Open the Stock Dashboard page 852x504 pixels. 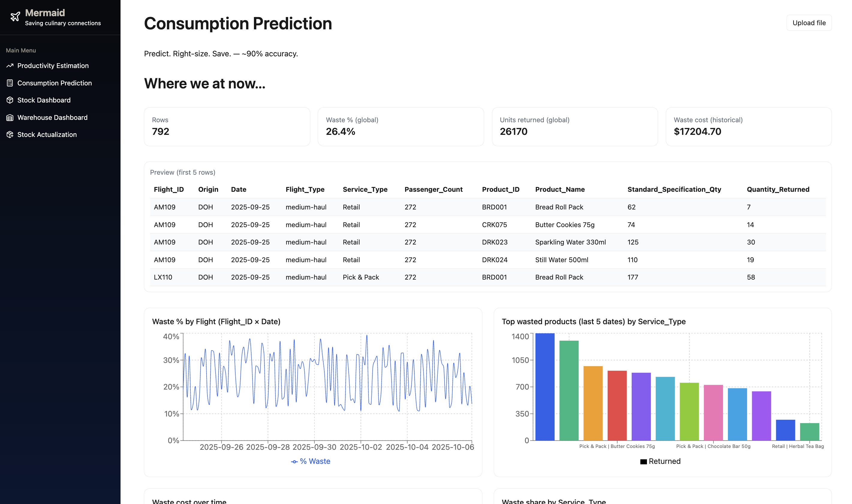pos(44,100)
